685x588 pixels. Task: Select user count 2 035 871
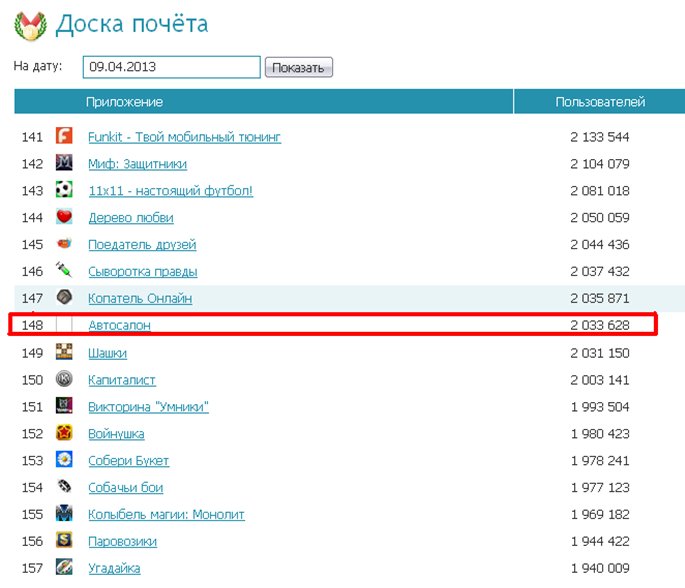599,298
